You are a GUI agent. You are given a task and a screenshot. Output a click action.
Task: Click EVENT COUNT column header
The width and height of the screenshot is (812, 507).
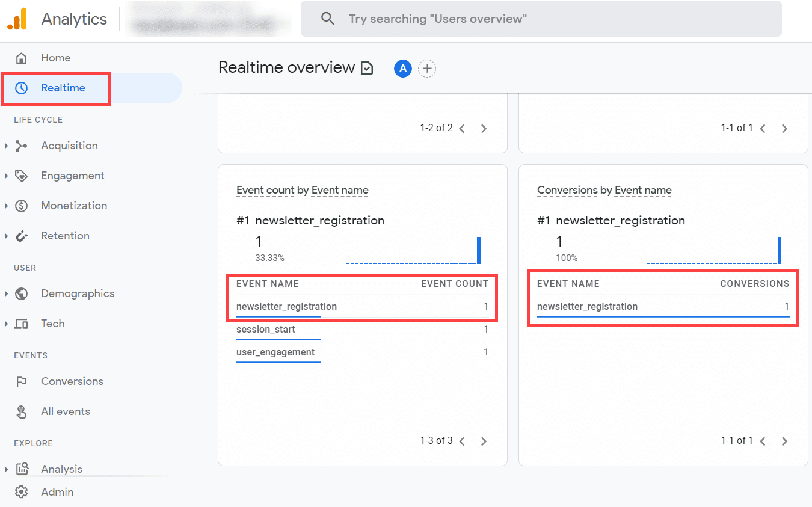pos(455,284)
